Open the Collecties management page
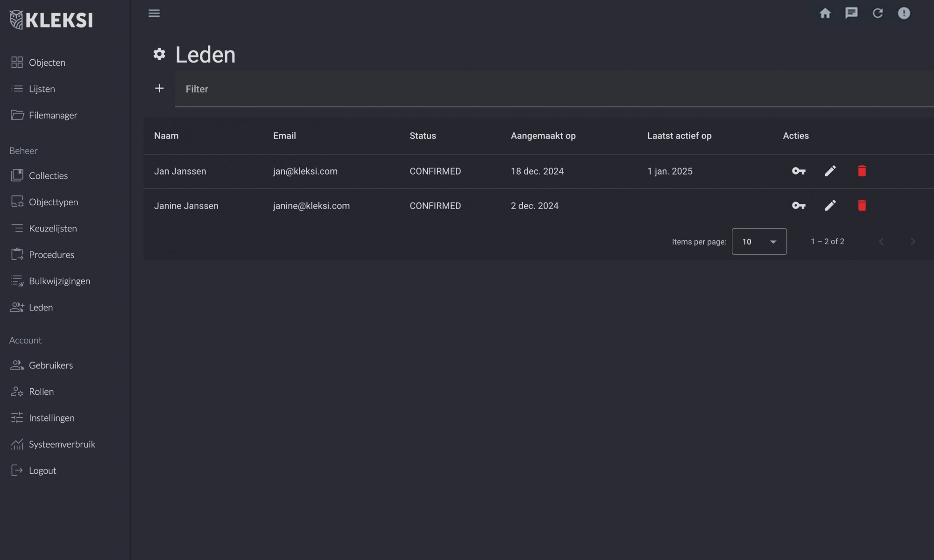Viewport: 934px width, 560px height. pos(48,176)
